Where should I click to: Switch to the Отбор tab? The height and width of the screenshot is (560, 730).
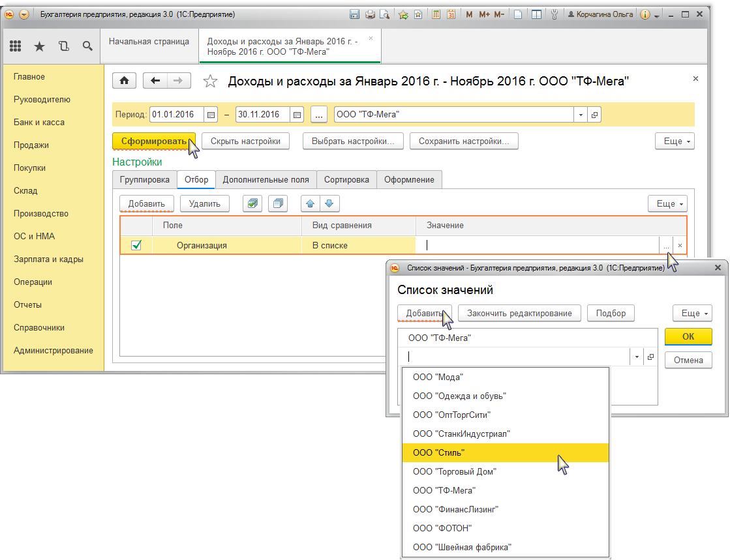click(196, 179)
